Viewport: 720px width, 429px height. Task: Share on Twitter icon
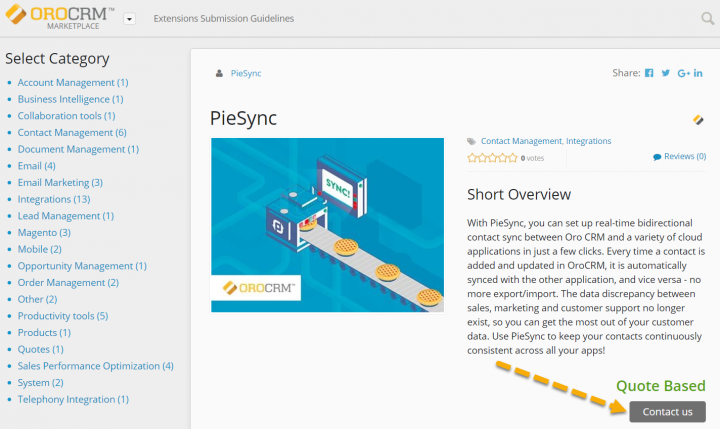point(665,73)
